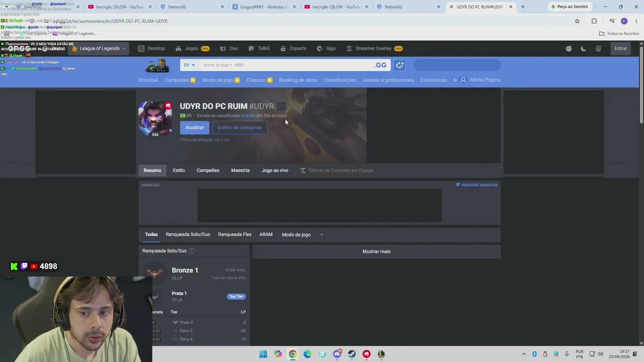Open Steam from the taskbar
Viewport: 644px width, 362px height.
[352, 354]
